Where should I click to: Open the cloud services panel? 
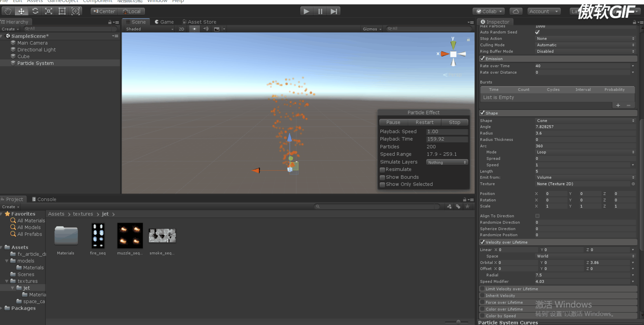[516, 11]
